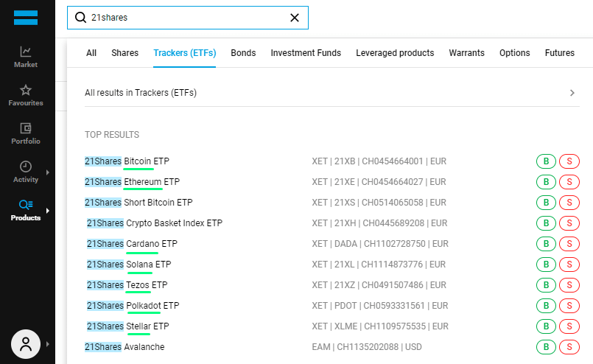593x364 pixels.
Task: Open 21Shares Solana ETP result
Action: tap(129, 265)
